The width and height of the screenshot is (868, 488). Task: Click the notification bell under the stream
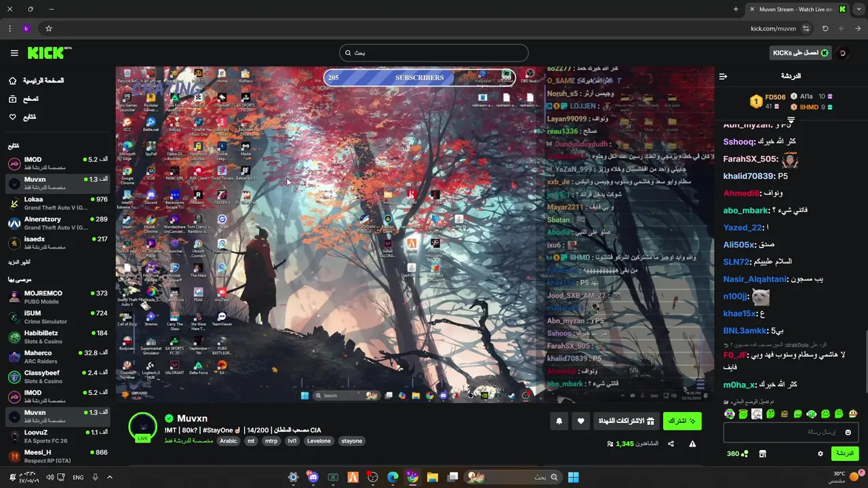(559, 422)
